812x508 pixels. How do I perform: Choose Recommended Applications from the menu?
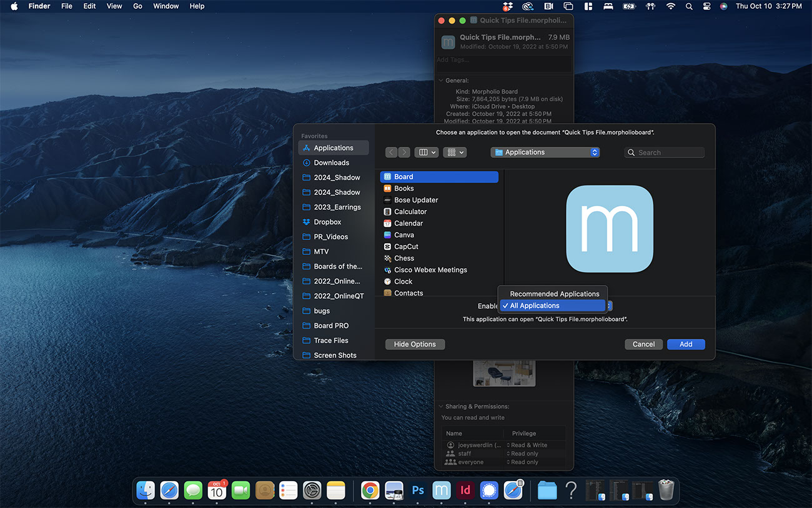point(554,294)
